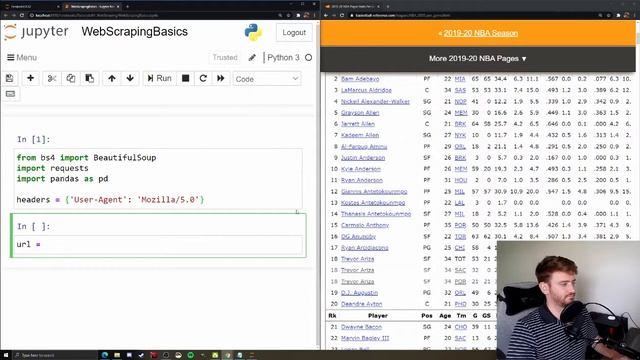Image resolution: width=640 pixels, height=360 pixels.
Task: Open Nickeil Alexander-Walker player link
Action: coord(375,101)
